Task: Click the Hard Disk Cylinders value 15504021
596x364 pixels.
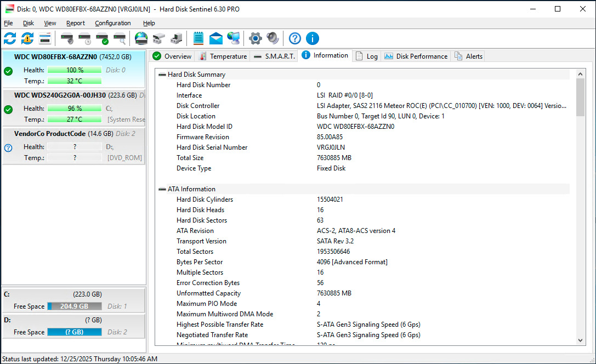Action: click(330, 200)
